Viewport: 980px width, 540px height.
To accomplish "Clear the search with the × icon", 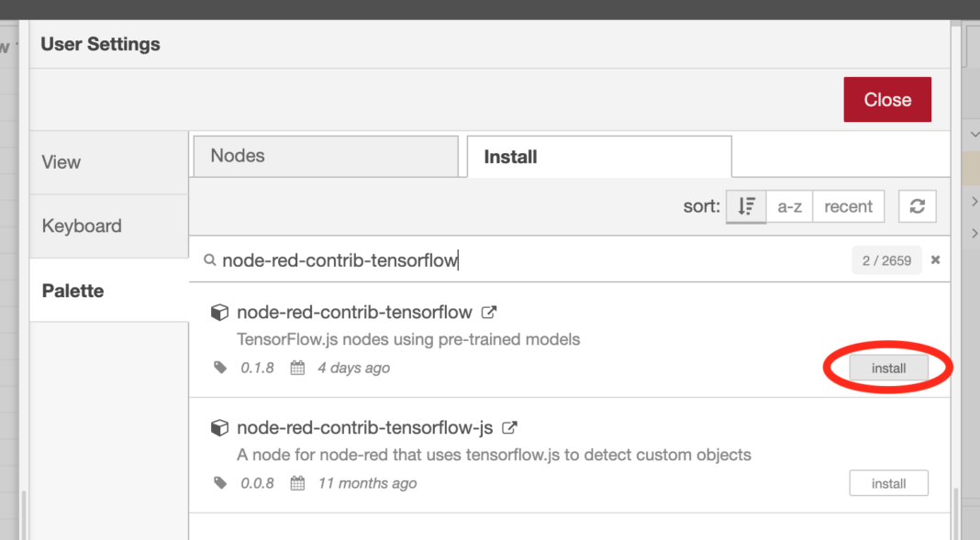I will 935,260.
